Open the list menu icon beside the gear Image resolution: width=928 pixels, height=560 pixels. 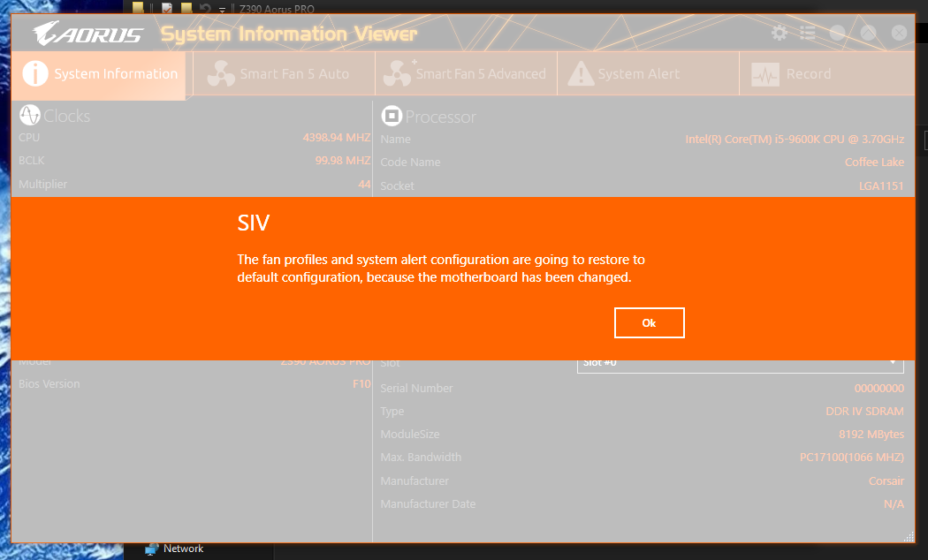(x=808, y=33)
